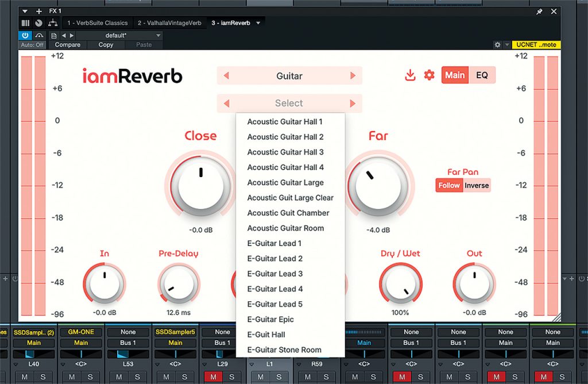Open the preset document icon
588x384 pixels.
[53, 36]
